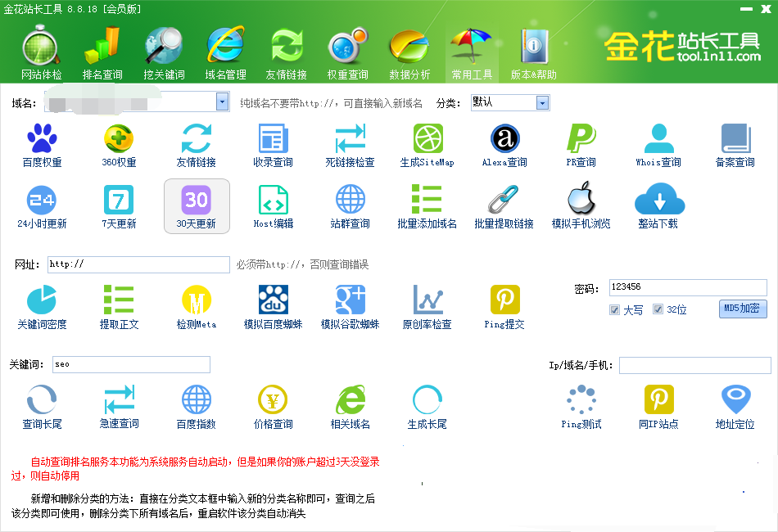Open 百度指数 globe icon

coord(197,407)
